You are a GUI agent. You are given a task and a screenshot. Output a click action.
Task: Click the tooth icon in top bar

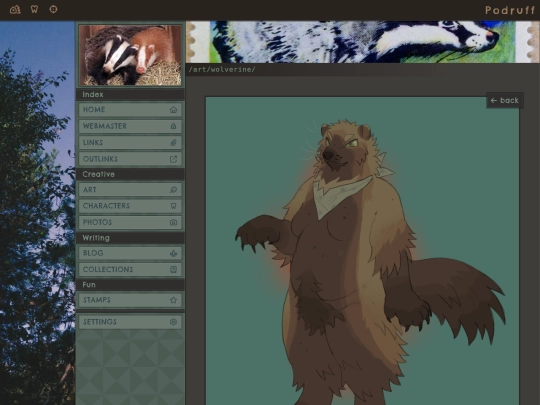point(34,9)
